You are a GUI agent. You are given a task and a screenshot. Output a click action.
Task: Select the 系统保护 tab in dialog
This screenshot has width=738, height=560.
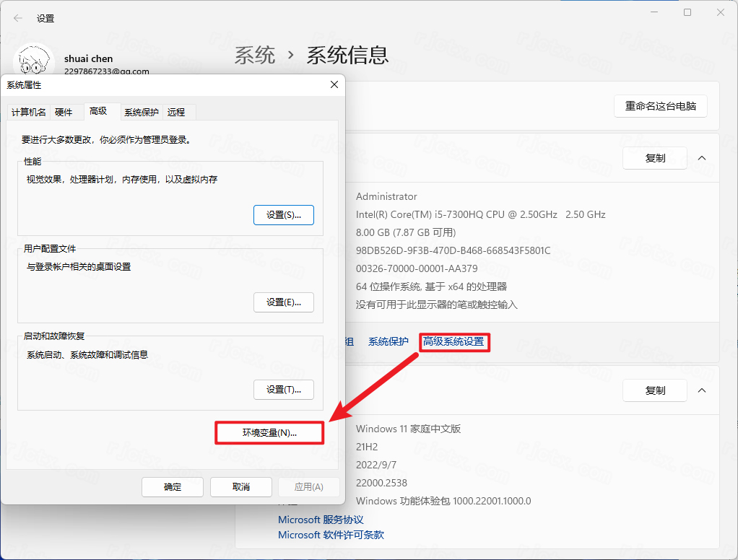coord(142,112)
